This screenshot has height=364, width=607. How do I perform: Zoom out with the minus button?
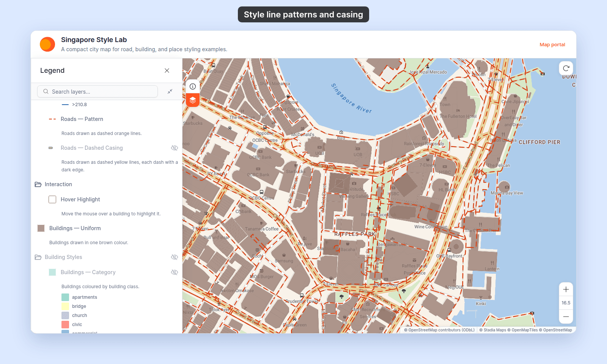click(x=566, y=317)
